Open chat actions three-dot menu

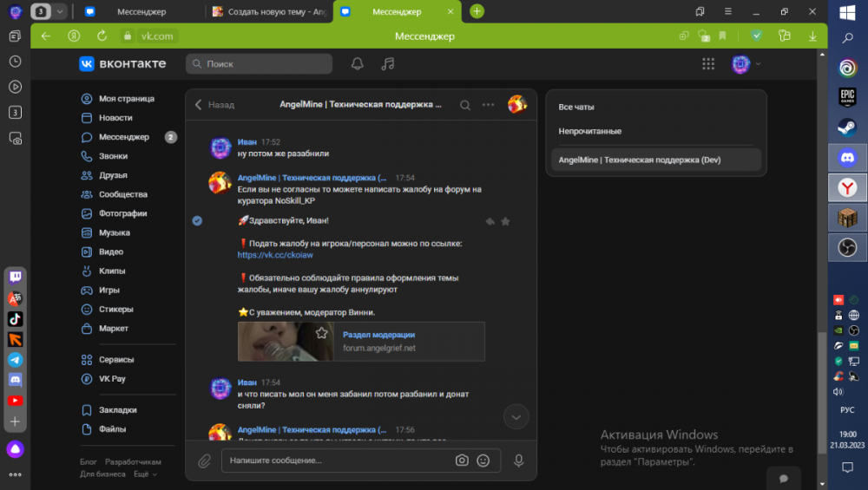(488, 105)
